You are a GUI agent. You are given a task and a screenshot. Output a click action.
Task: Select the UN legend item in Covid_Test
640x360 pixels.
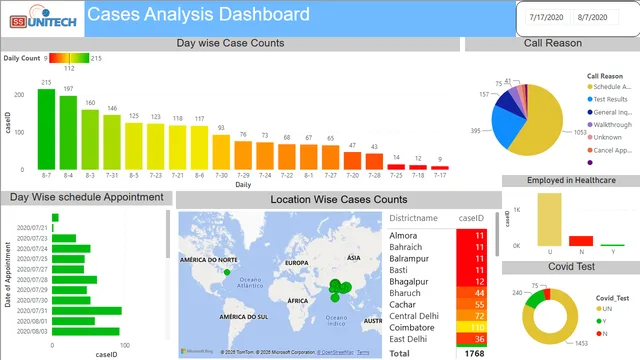(x=604, y=309)
